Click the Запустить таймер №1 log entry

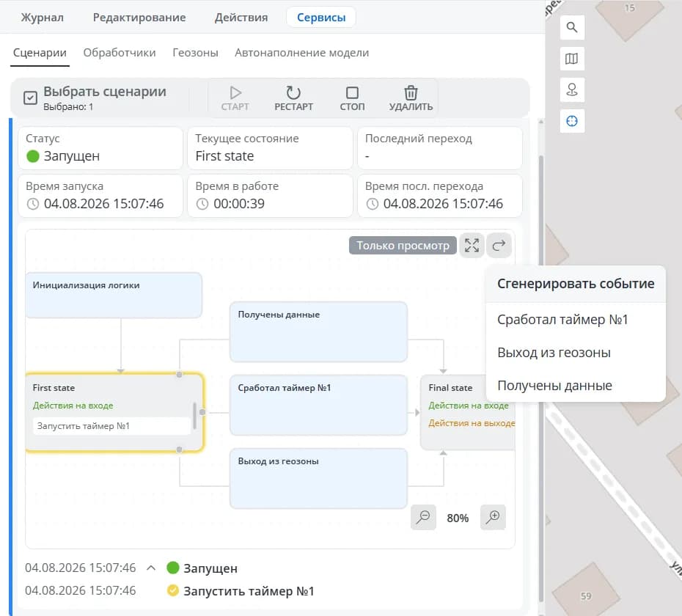click(249, 591)
